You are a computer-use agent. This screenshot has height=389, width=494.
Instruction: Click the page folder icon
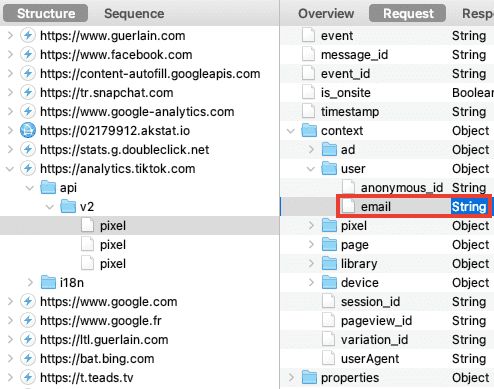[x=329, y=244]
